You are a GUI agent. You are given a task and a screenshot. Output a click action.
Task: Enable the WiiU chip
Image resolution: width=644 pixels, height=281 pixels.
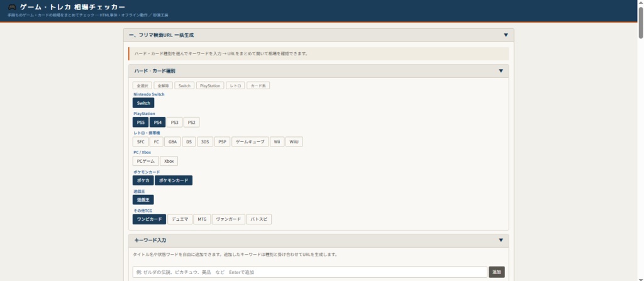tap(294, 141)
